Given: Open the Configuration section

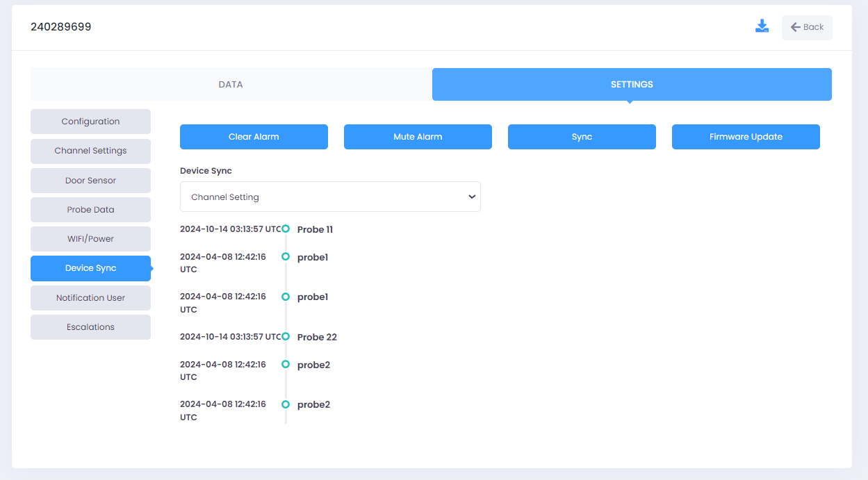Looking at the screenshot, I should [x=90, y=122].
